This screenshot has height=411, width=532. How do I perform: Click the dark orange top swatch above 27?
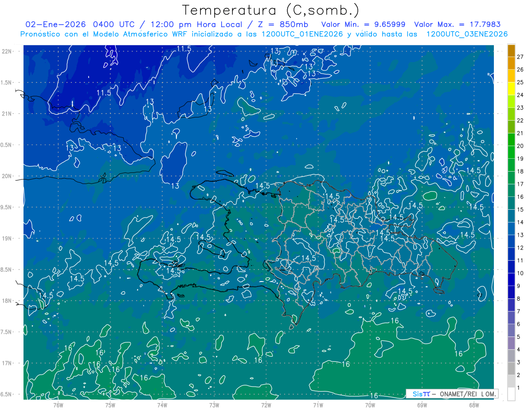point(511,51)
